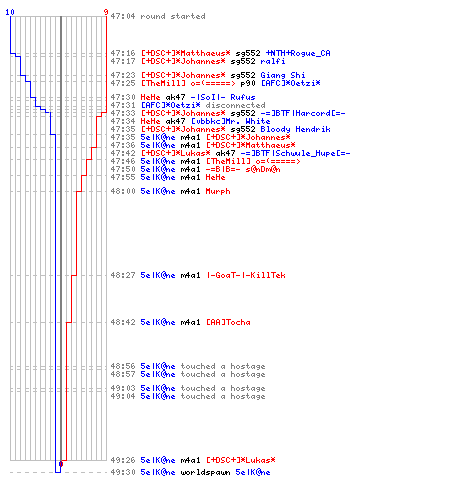The image size is (450, 500).
Task: Click [TheMill] o=(=====> killer name at 47:25
Action: (x=188, y=83)
